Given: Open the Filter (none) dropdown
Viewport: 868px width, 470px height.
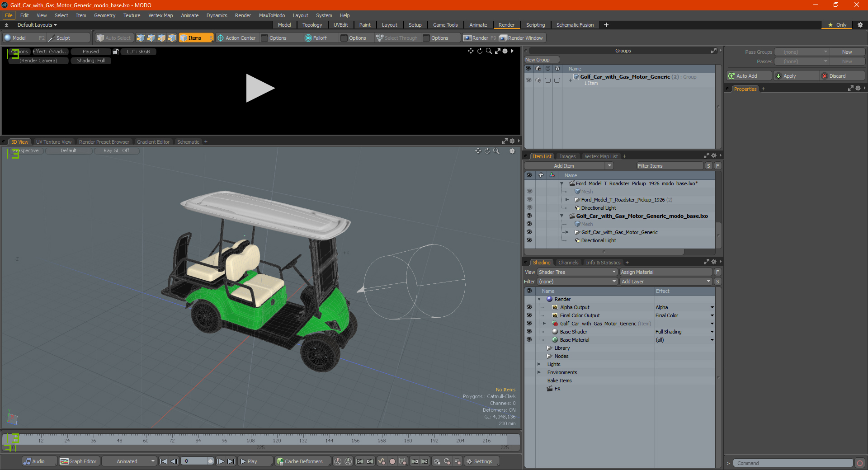Looking at the screenshot, I should [577, 282].
